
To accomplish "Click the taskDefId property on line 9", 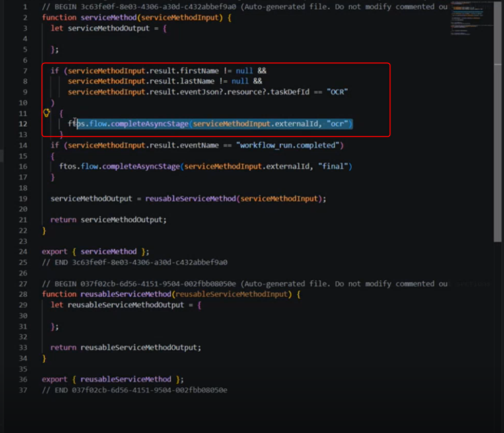I will pyautogui.click(x=290, y=92).
